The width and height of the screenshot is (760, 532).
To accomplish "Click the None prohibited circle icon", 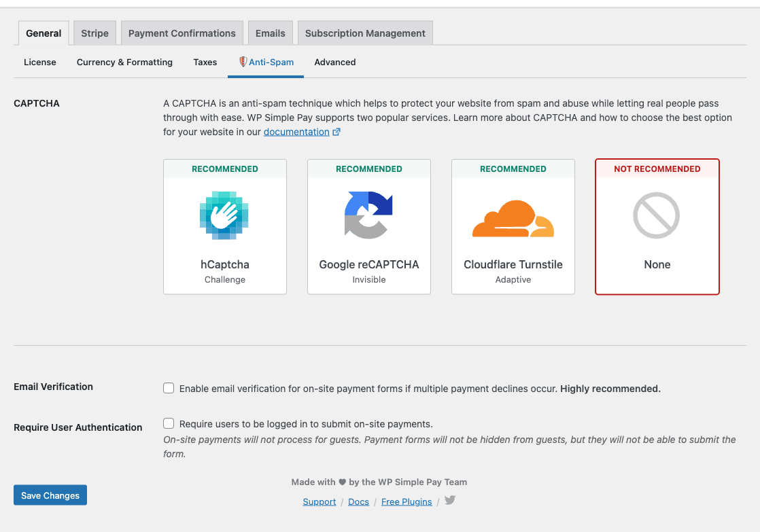I will (656, 215).
